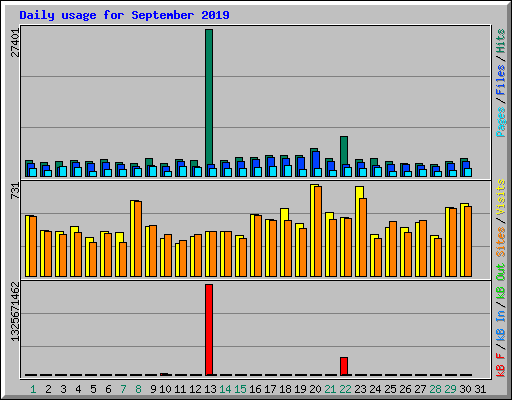Select the yellow visits bar for day 29

click(x=447, y=242)
